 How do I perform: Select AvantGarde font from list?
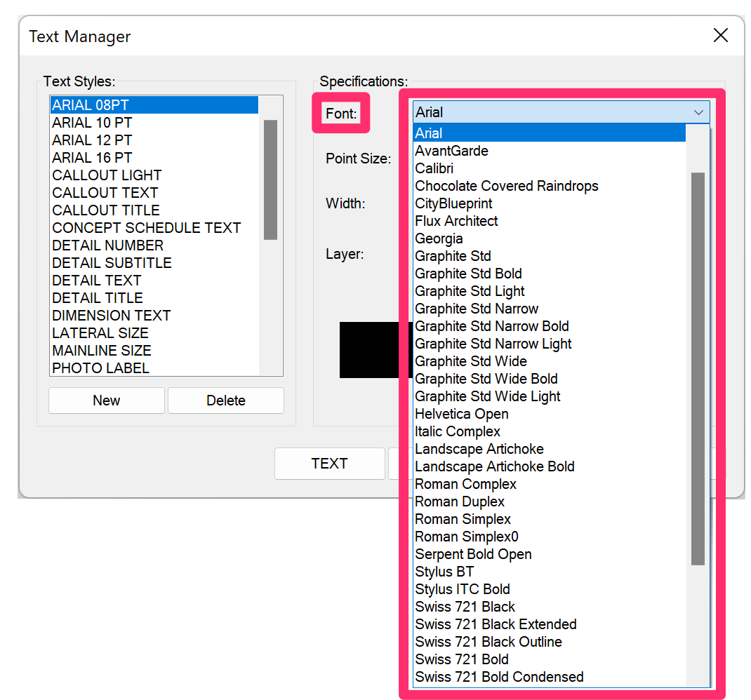point(550,151)
